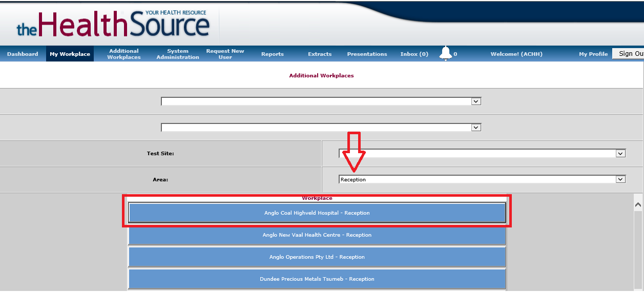Open the Dashboard menu item
Viewport: 644px width, 292px height.
23,54
